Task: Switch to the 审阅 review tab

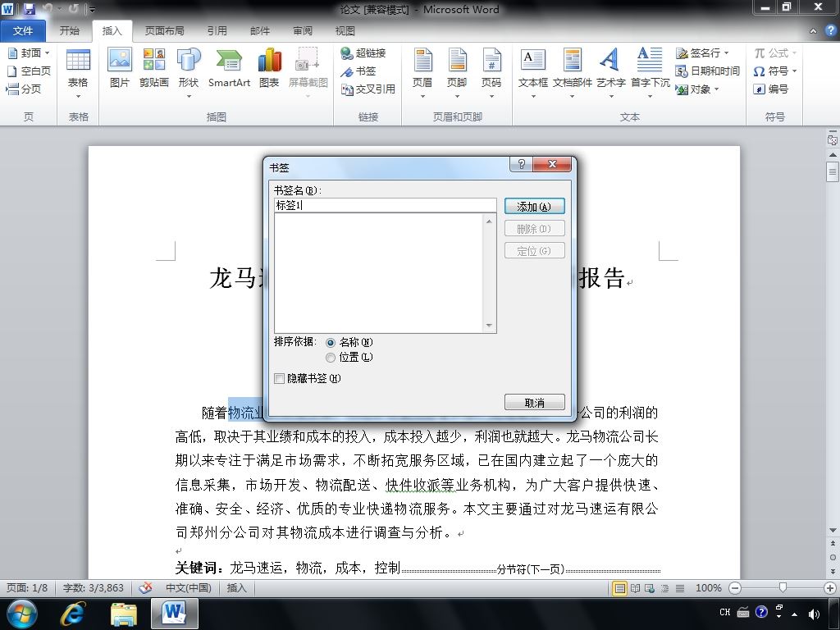Action: point(303,30)
